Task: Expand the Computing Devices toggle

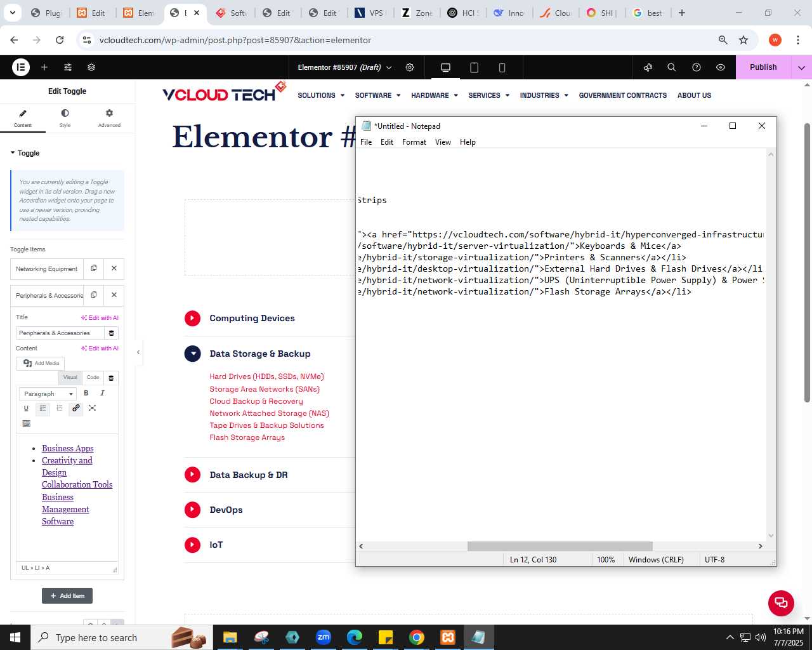Action: (192, 319)
